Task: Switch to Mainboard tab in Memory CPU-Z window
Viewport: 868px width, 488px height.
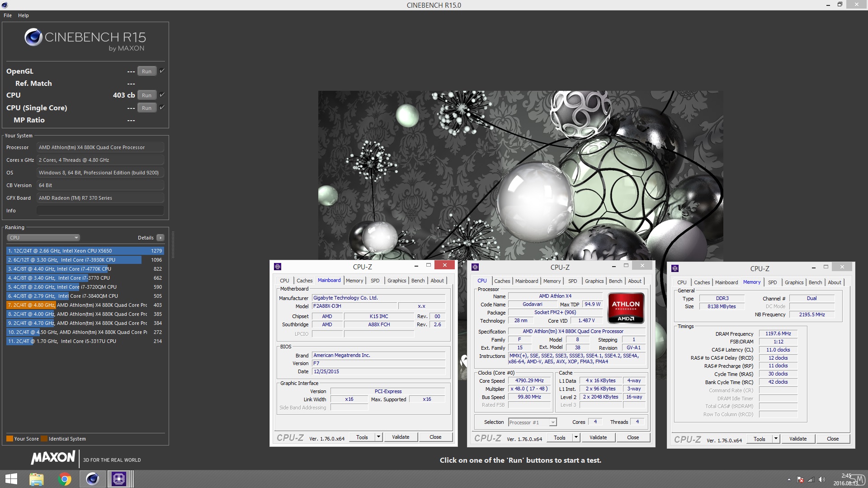Action: [x=726, y=282]
